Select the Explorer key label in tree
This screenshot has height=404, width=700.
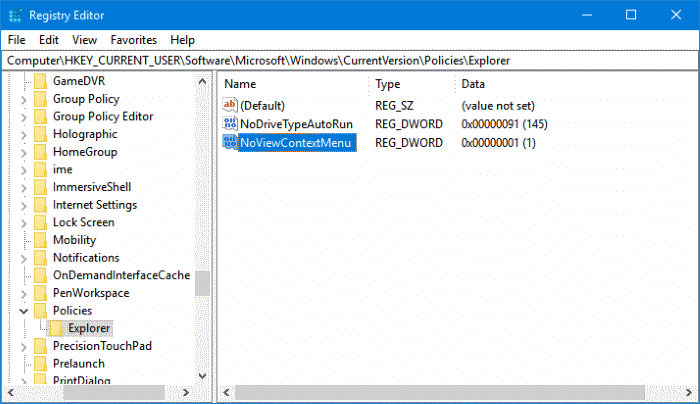click(x=89, y=328)
